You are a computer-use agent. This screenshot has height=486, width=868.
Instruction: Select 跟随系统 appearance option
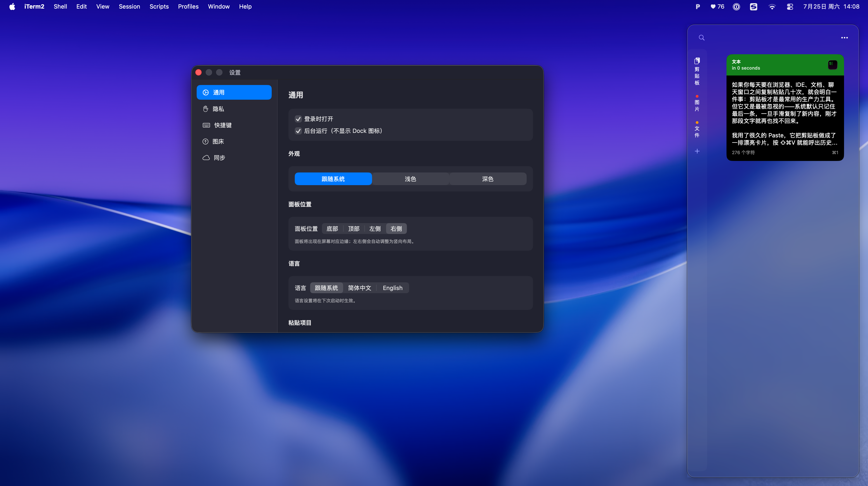tap(333, 179)
